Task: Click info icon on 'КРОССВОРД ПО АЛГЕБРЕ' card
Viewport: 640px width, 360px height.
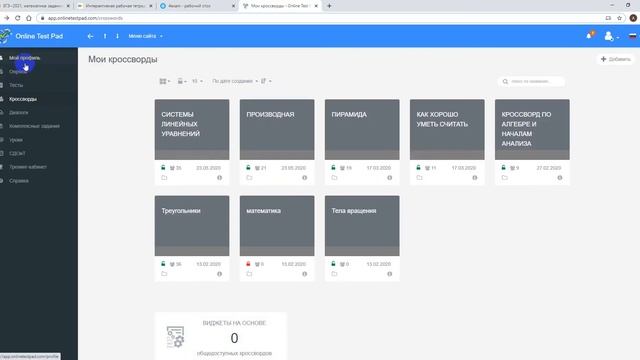Action: coord(560,178)
